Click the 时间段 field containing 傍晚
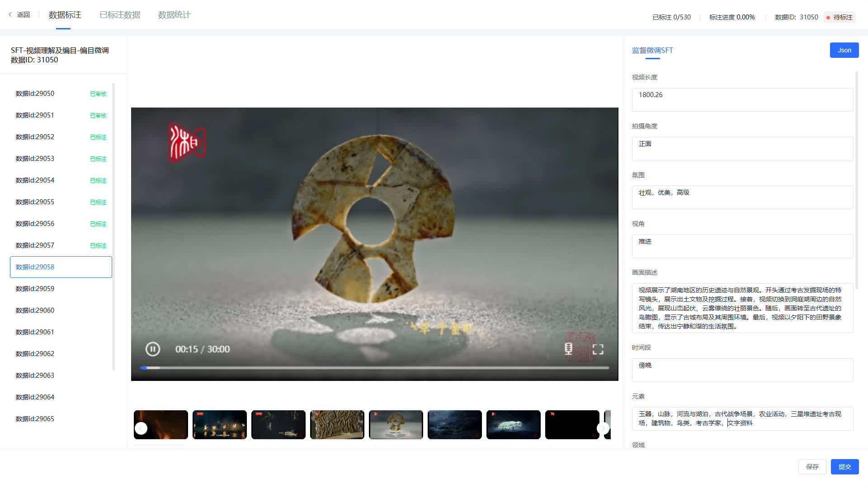Image resolution: width=868 pixels, height=488 pixels. [742, 370]
